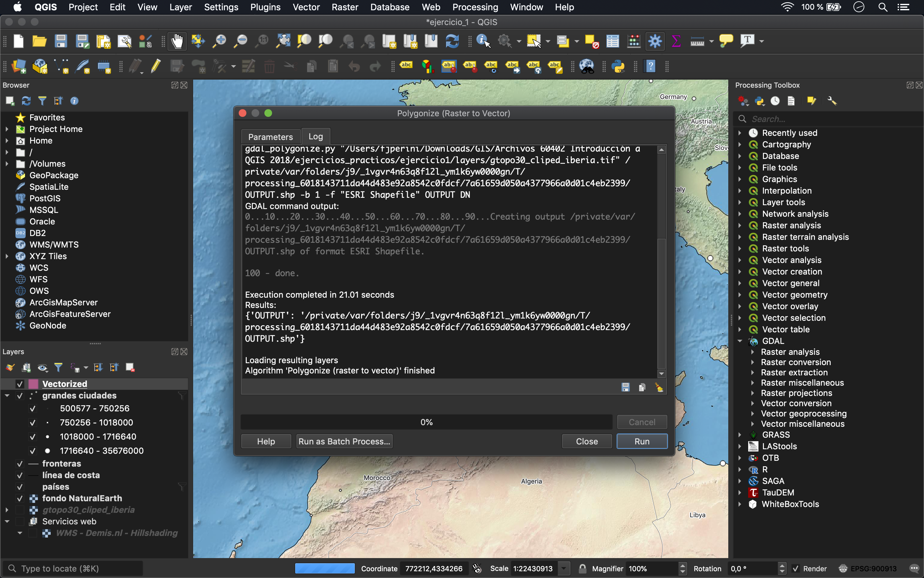
Task: Toggle the Render checkbox in status bar
Action: coord(796,568)
